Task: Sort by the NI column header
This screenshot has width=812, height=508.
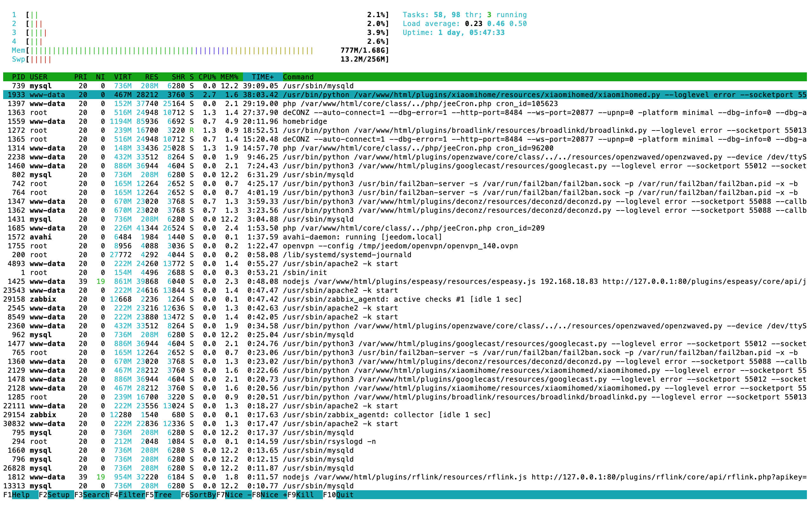Action: [100, 77]
